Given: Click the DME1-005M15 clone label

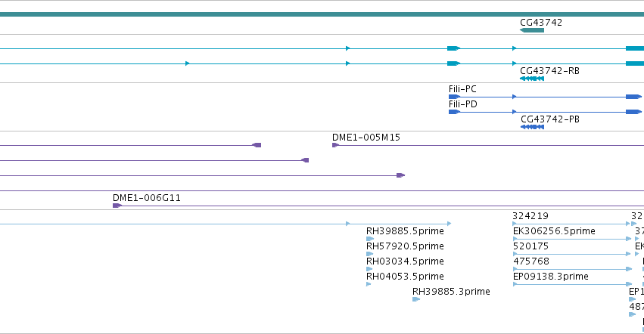Looking at the screenshot, I should (366, 138).
